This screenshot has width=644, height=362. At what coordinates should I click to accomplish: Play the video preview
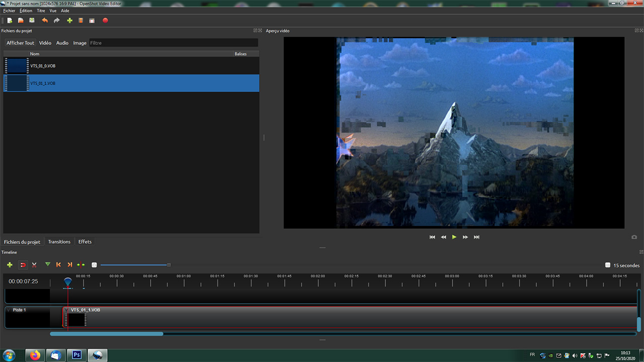pos(454,237)
